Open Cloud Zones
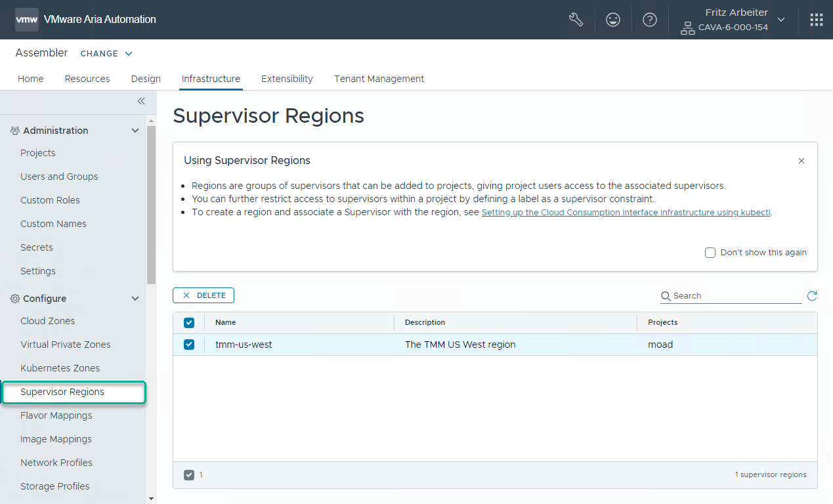The image size is (833, 504). click(x=48, y=321)
